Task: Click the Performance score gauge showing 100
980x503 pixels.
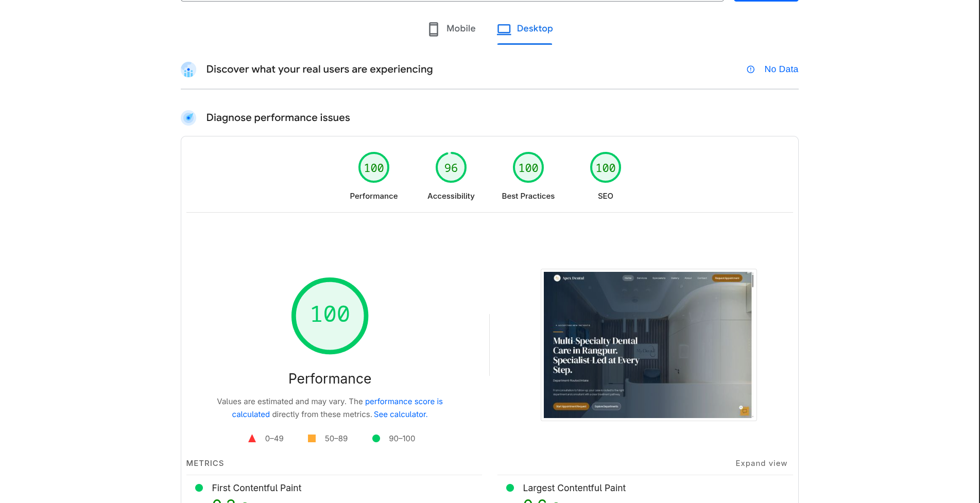Action: (x=373, y=167)
